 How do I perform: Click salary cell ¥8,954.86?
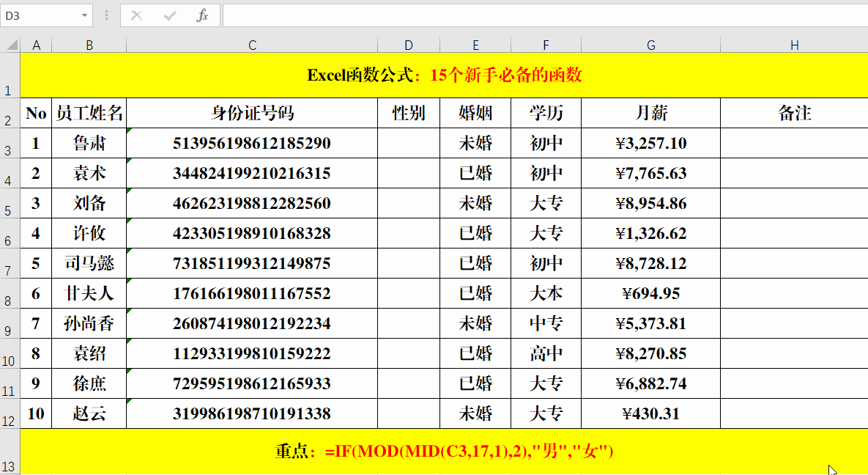651,203
